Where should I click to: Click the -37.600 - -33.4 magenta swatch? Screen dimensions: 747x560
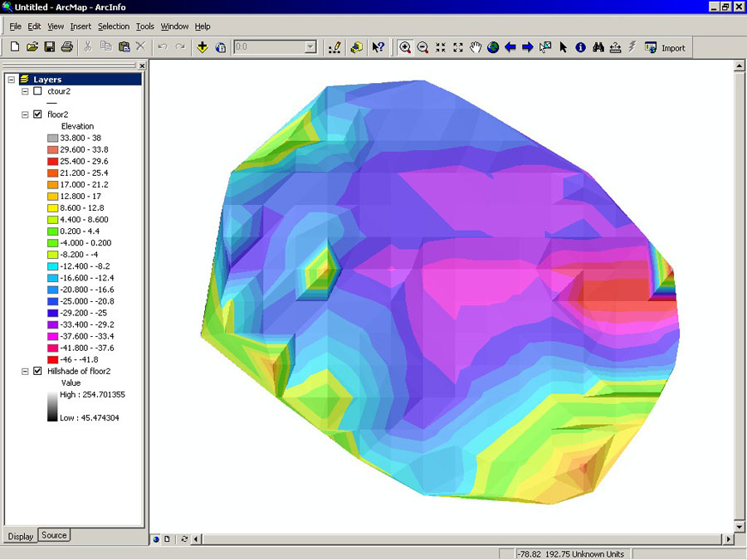pyautogui.click(x=52, y=336)
